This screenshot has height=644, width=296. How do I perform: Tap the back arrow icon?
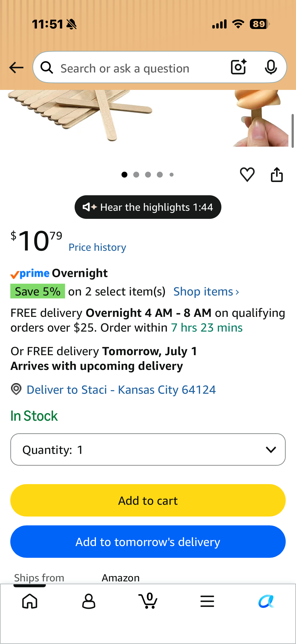[16, 68]
